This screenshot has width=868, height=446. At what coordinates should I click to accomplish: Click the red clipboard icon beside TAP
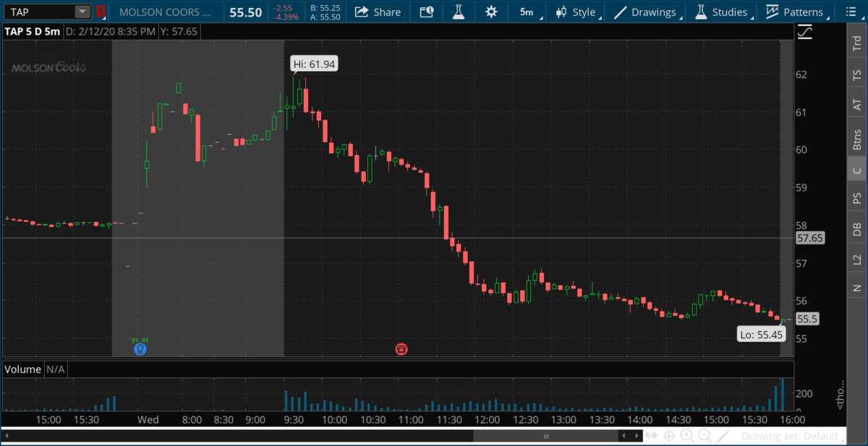tap(101, 12)
